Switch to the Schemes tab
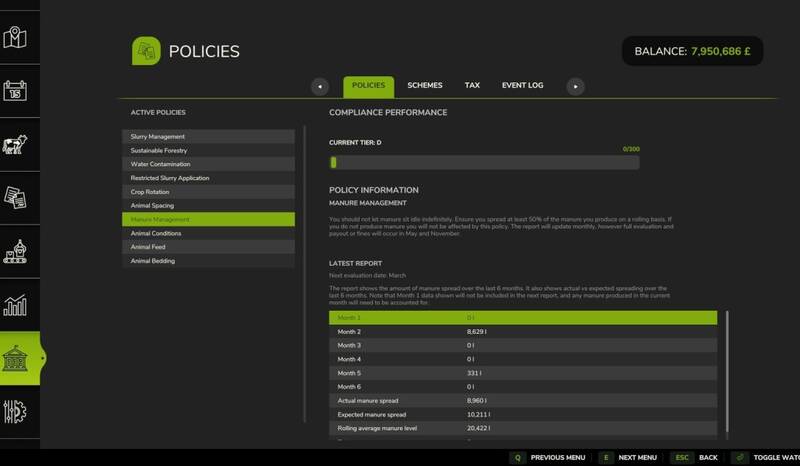The image size is (800, 466). pos(425,86)
